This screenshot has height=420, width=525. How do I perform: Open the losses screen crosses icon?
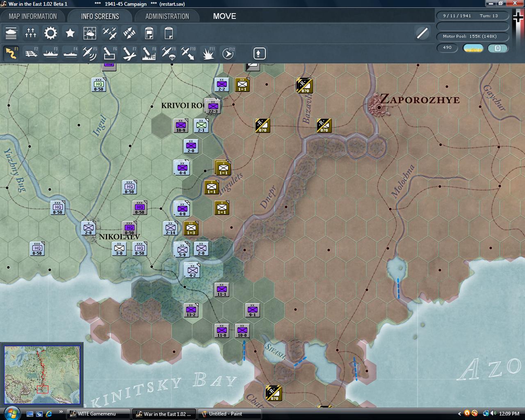31,33
